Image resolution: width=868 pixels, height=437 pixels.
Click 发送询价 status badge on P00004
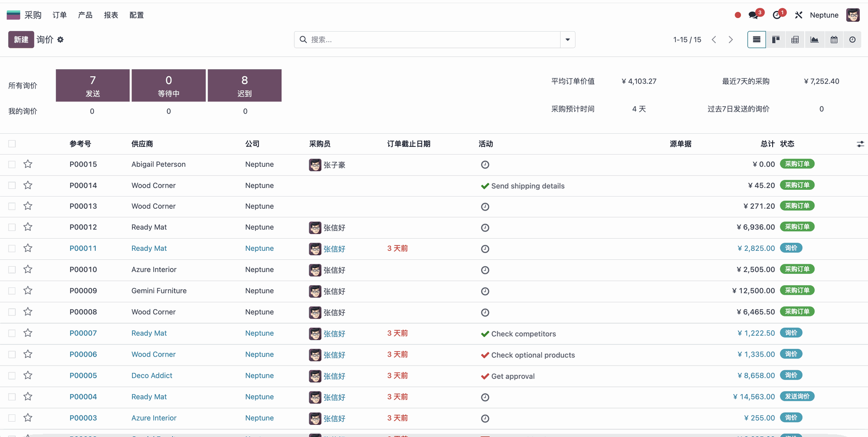pyautogui.click(x=797, y=396)
